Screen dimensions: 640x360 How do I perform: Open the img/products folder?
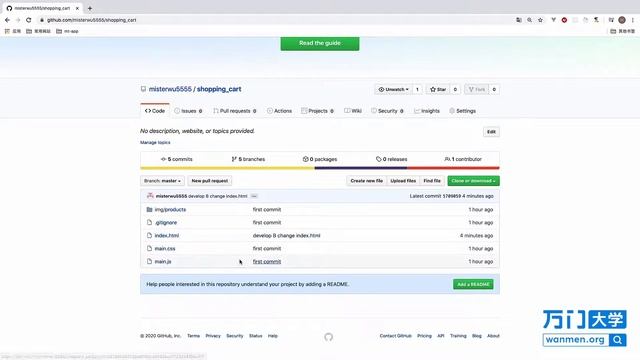pyautogui.click(x=170, y=209)
